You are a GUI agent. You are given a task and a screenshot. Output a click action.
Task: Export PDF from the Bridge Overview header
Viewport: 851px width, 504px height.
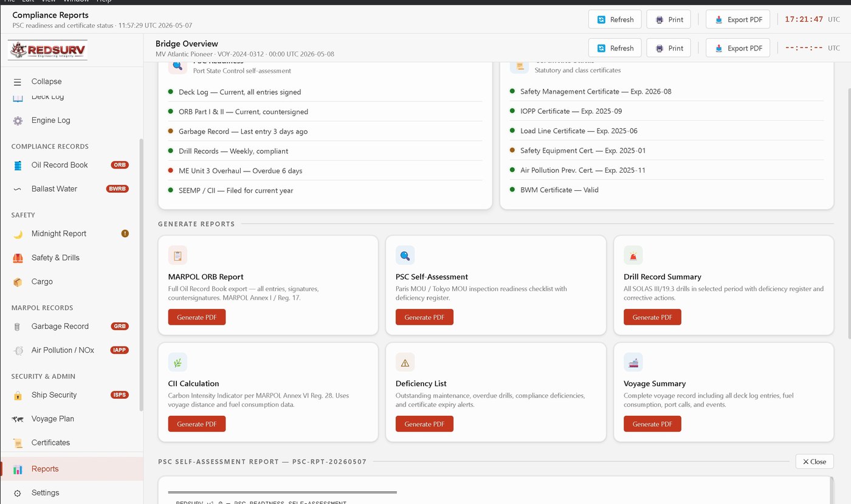(738, 48)
